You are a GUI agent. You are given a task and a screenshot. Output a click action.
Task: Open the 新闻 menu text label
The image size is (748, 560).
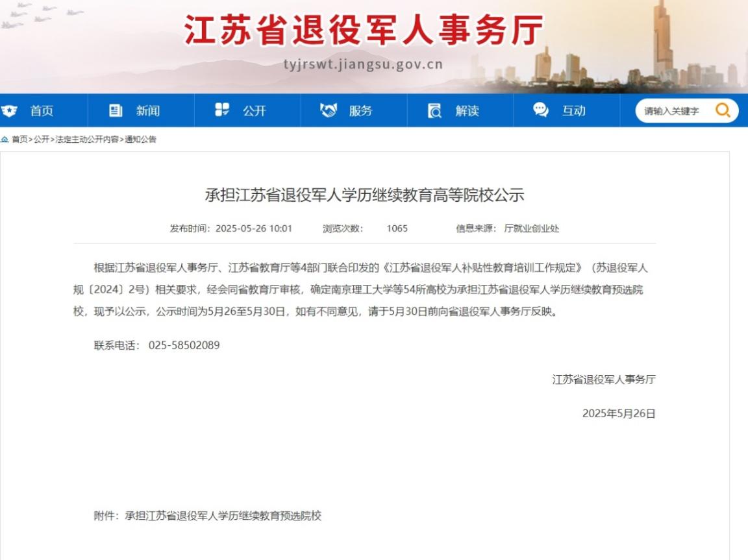147,111
